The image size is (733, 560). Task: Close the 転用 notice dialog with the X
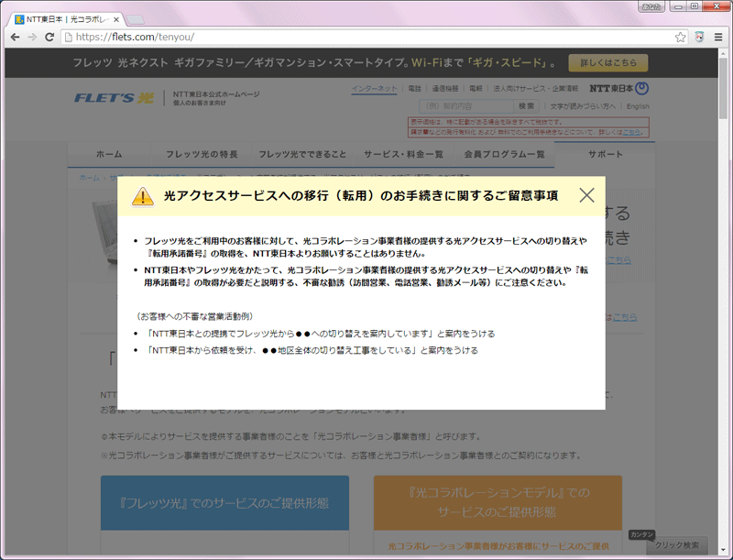(x=586, y=194)
